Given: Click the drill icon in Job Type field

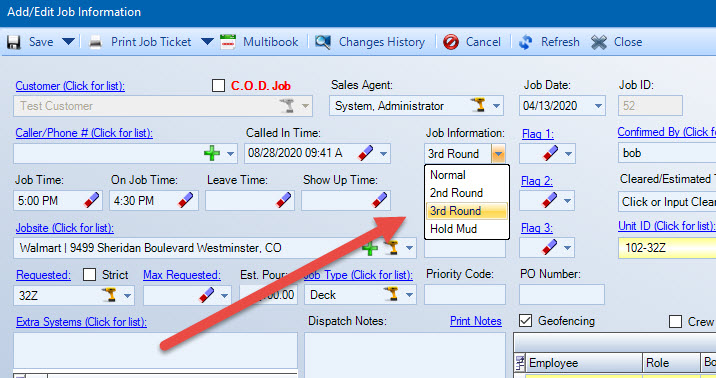Looking at the screenshot, I should (391, 294).
